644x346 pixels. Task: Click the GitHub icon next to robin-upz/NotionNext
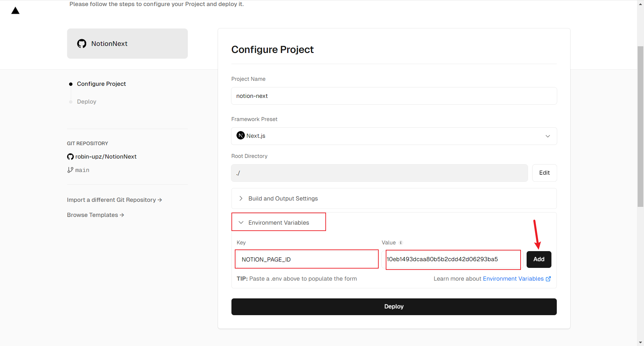(70, 157)
